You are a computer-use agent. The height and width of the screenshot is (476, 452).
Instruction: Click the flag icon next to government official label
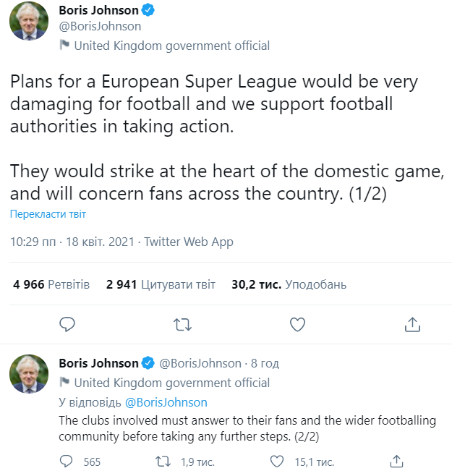64,45
